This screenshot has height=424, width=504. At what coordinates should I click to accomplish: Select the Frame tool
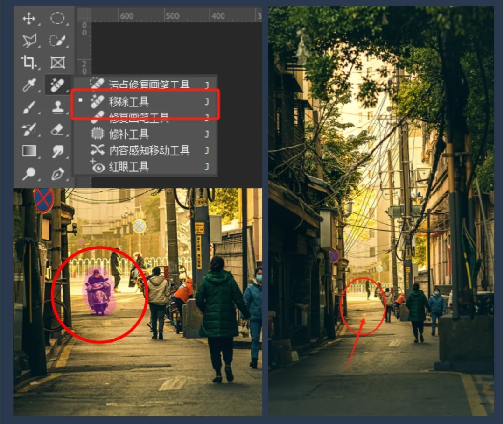[57, 63]
